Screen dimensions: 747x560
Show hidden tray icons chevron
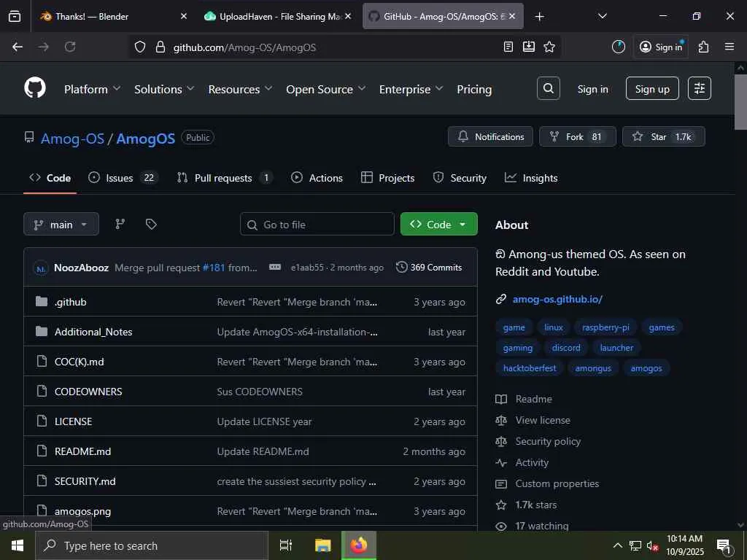point(617,545)
